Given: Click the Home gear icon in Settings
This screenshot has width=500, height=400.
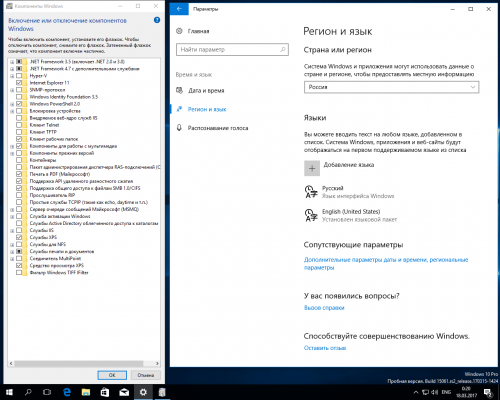Looking at the screenshot, I should coord(179,31).
